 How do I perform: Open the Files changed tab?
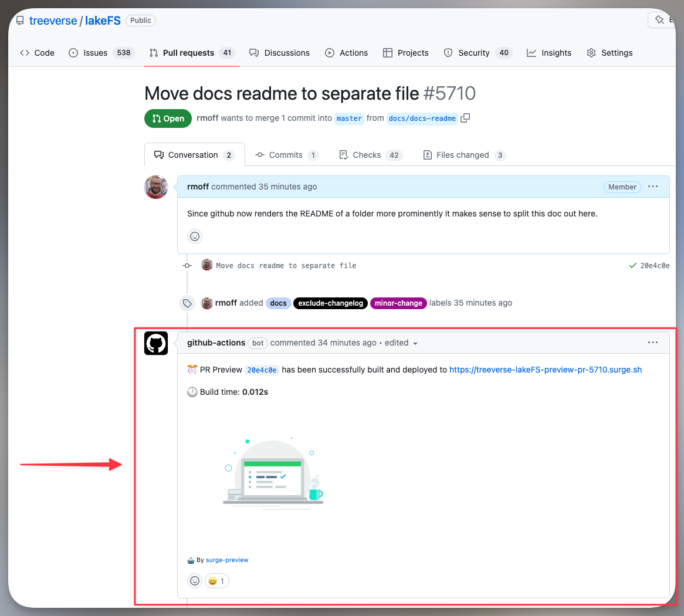coord(463,155)
